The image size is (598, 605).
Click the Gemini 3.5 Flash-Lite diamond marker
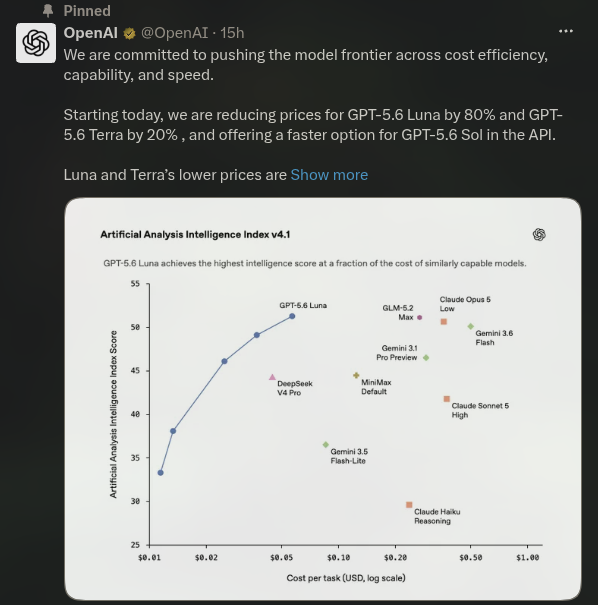coord(326,445)
